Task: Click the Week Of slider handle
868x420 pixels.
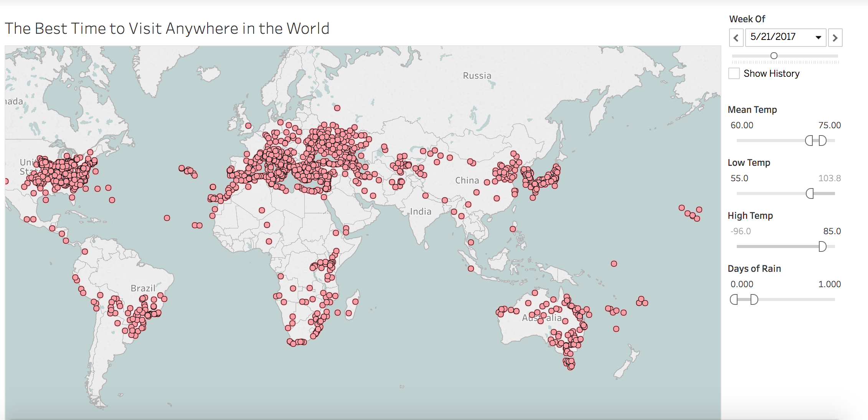Action: (774, 56)
